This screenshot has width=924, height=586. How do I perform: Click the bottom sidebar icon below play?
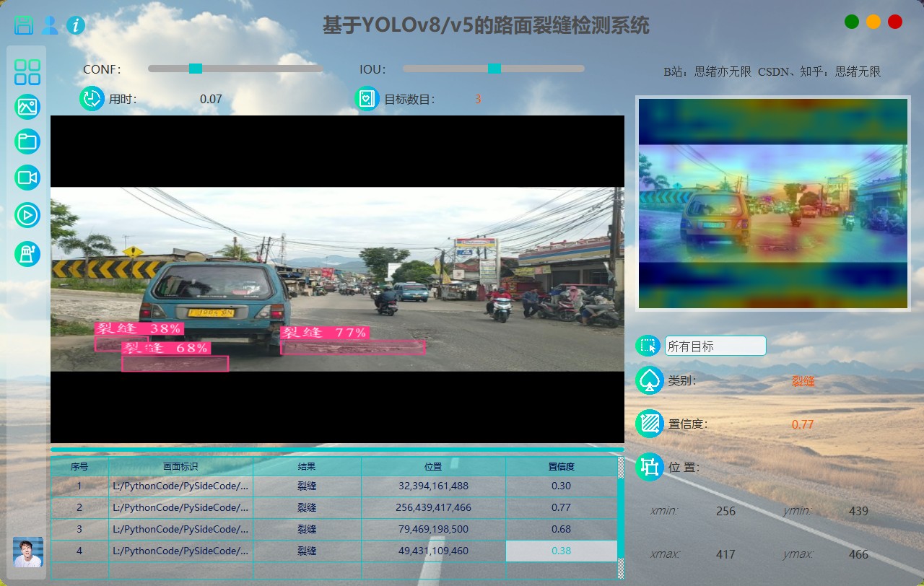[x=27, y=253]
